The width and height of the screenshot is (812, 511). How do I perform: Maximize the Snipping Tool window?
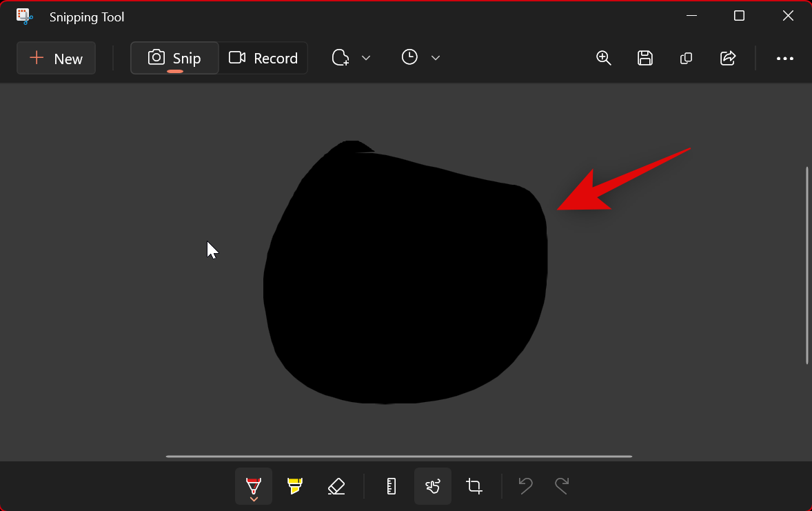pyautogui.click(x=739, y=16)
